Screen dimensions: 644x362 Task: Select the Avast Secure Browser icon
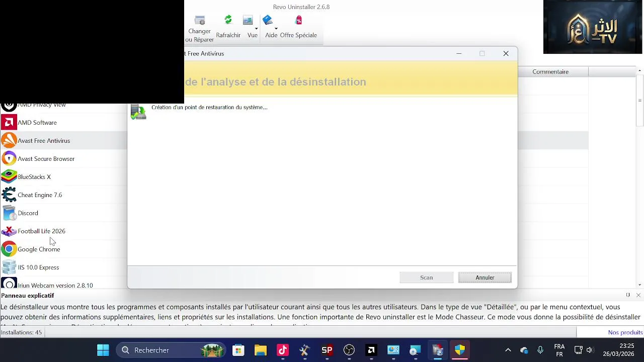[9, 159]
